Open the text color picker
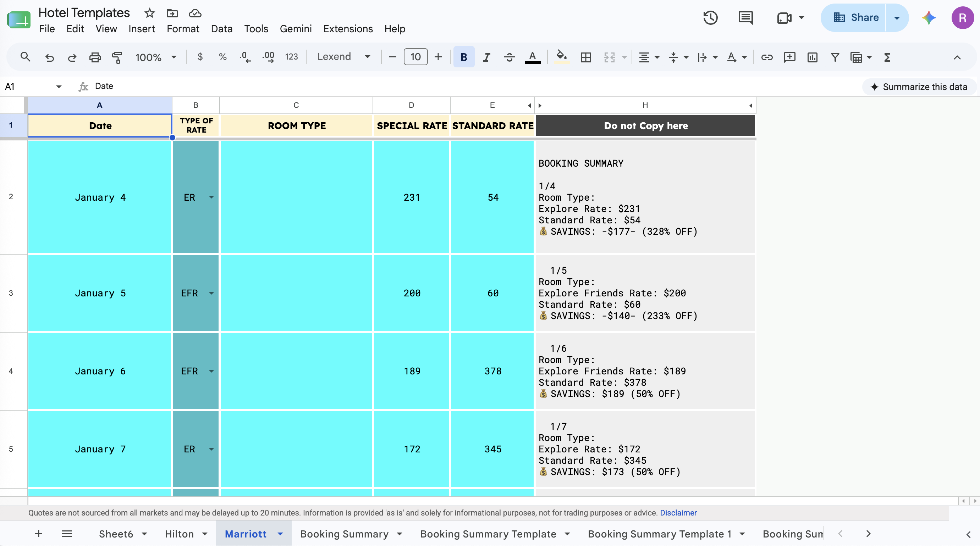Screen dimensions: 980x546 [533, 57]
